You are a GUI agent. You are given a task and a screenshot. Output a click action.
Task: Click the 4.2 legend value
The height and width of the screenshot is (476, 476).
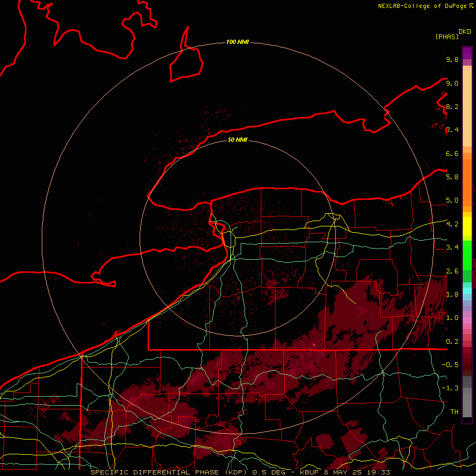click(452, 224)
